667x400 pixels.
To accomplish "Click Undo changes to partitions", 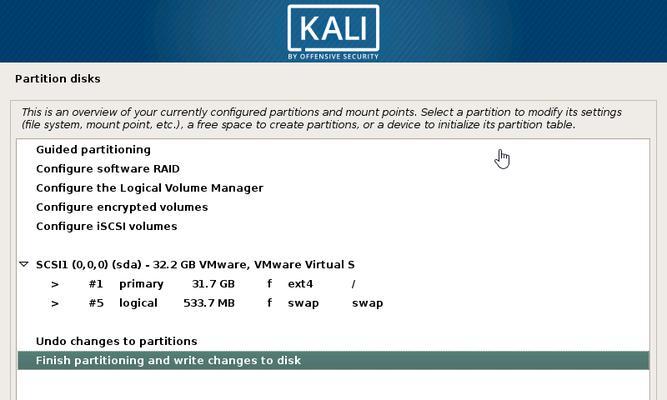I will click(x=117, y=341).
